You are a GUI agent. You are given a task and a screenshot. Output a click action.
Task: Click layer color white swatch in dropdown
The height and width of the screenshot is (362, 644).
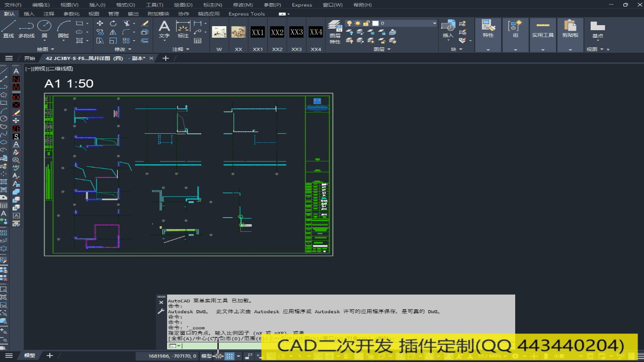coord(375,23)
